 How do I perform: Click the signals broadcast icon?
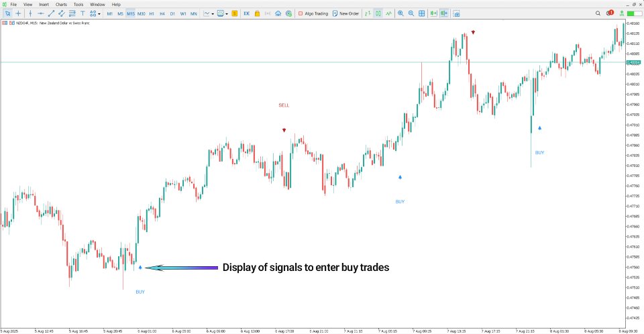(268, 13)
